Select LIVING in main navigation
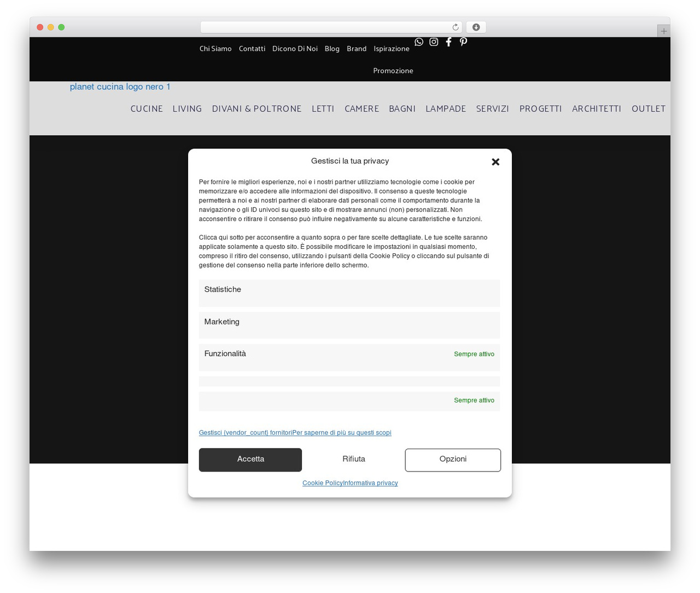The height and width of the screenshot is (593, 700). click(187, 109)
